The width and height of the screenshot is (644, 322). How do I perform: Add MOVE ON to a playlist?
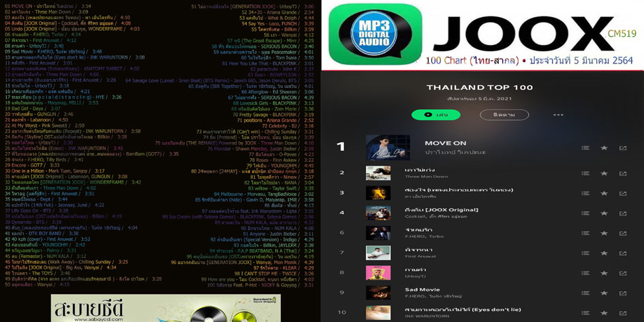(x=585, y=148)
